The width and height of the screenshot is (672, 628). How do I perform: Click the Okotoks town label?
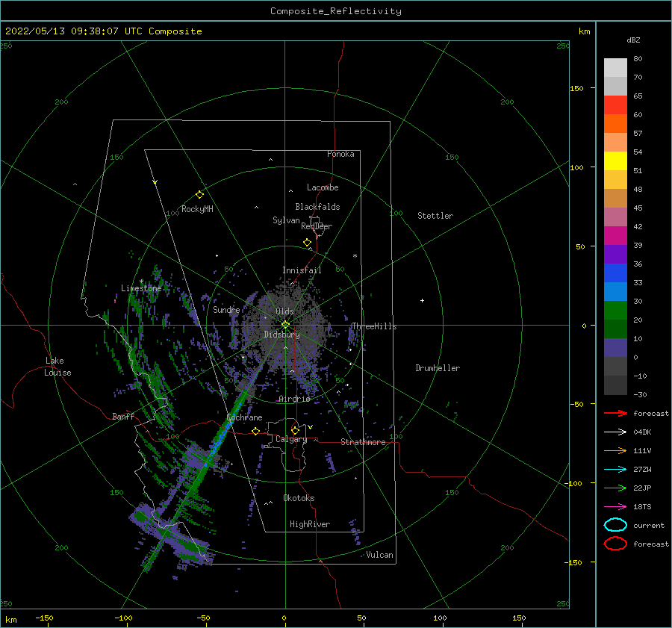299,498
